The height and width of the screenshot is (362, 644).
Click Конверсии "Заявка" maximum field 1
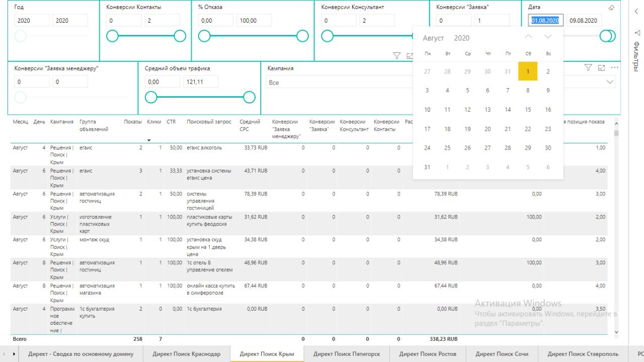492,20
